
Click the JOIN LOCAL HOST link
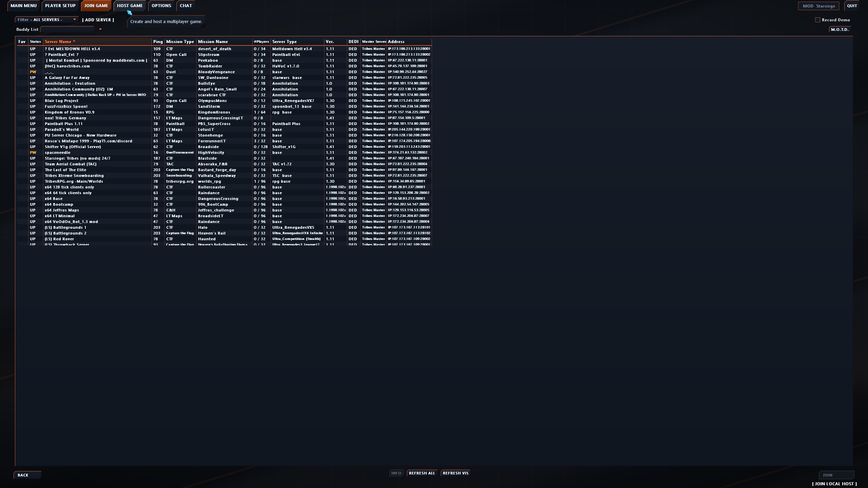click(834, 484)
